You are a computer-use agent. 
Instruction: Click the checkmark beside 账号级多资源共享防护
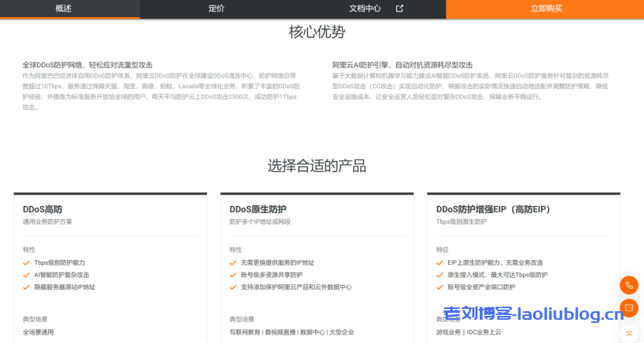pos(232,276)
